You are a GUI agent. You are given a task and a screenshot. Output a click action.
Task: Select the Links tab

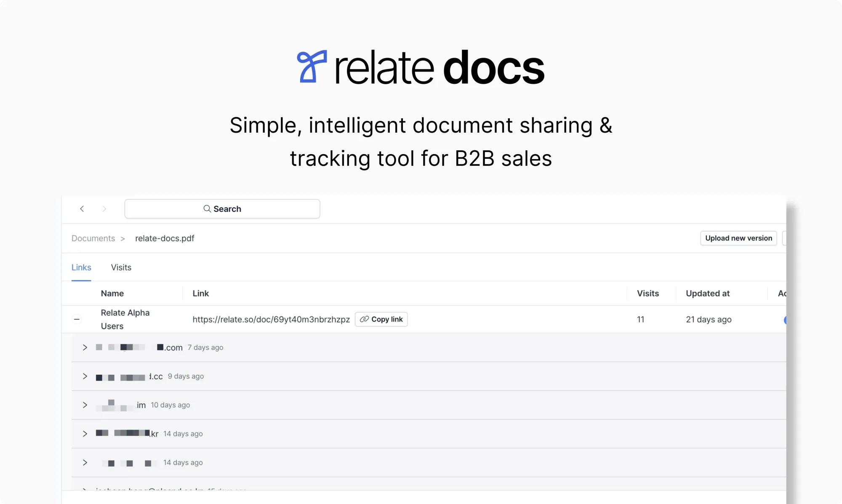(81, 267)
